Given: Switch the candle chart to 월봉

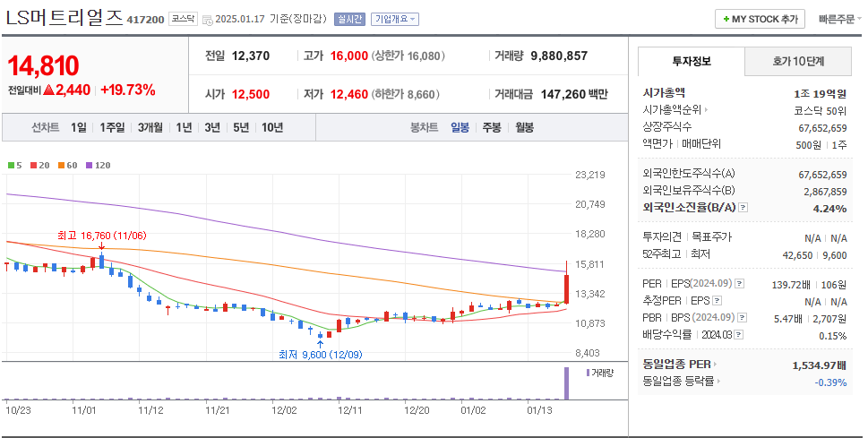Looking at the screenshot, I should (524, 127).
